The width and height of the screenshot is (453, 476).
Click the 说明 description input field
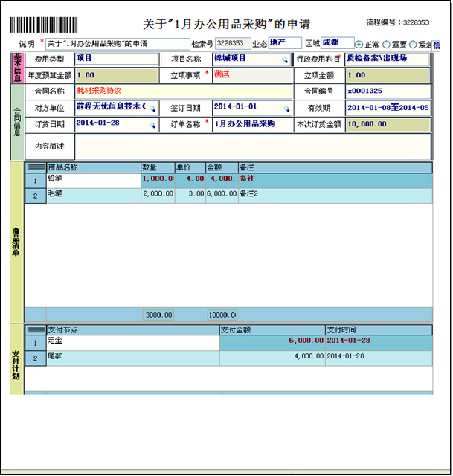(118, 44)
